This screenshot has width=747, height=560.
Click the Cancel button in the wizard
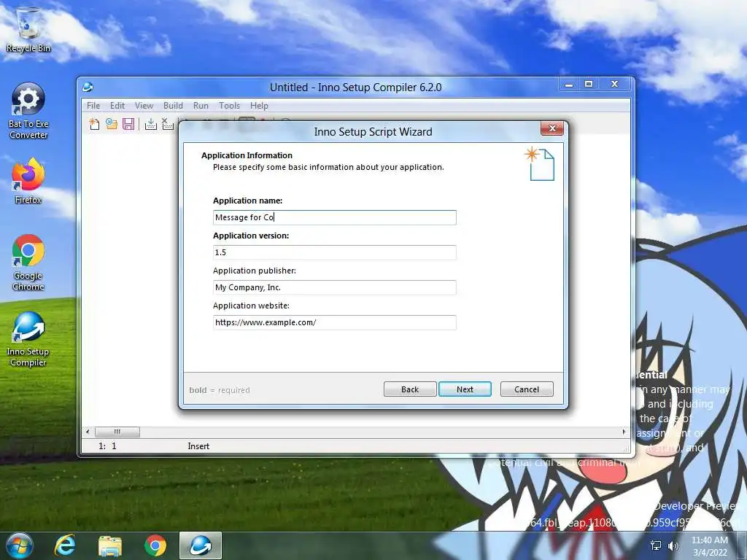tap(527, 389)
